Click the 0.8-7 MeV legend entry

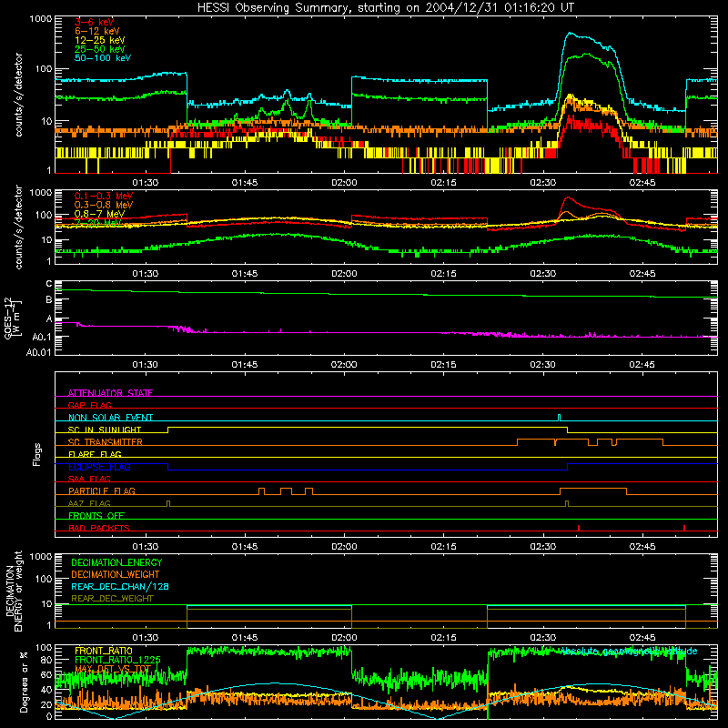(99, 214)
